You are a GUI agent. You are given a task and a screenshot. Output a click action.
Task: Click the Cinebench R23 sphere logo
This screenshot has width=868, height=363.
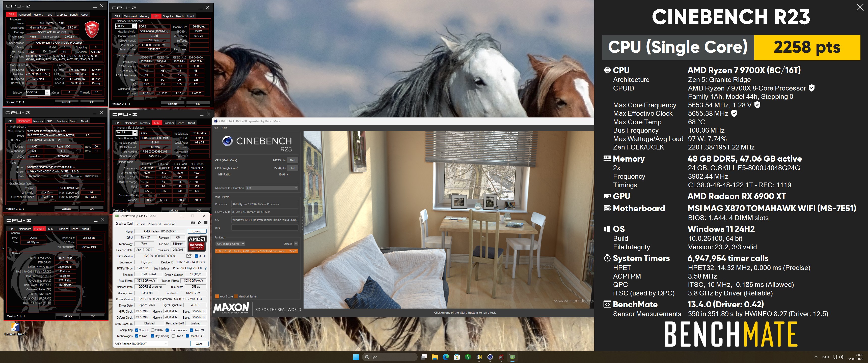coord(227,141)
